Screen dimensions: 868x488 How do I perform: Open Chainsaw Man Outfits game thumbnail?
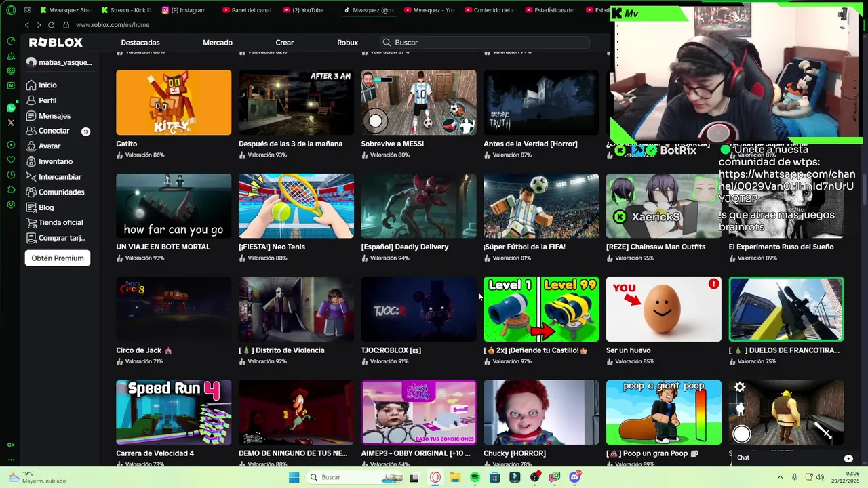664,205
